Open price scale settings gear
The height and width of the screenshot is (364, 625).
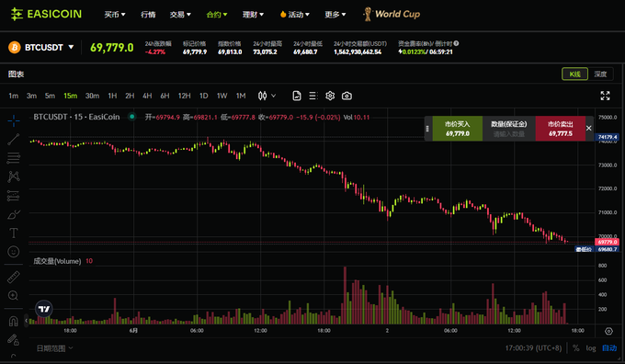[x=608, y=331]
